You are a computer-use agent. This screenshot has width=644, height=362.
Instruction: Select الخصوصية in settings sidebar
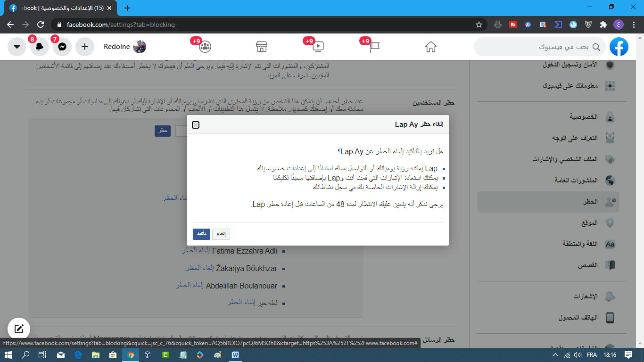[x=548, y=116]
